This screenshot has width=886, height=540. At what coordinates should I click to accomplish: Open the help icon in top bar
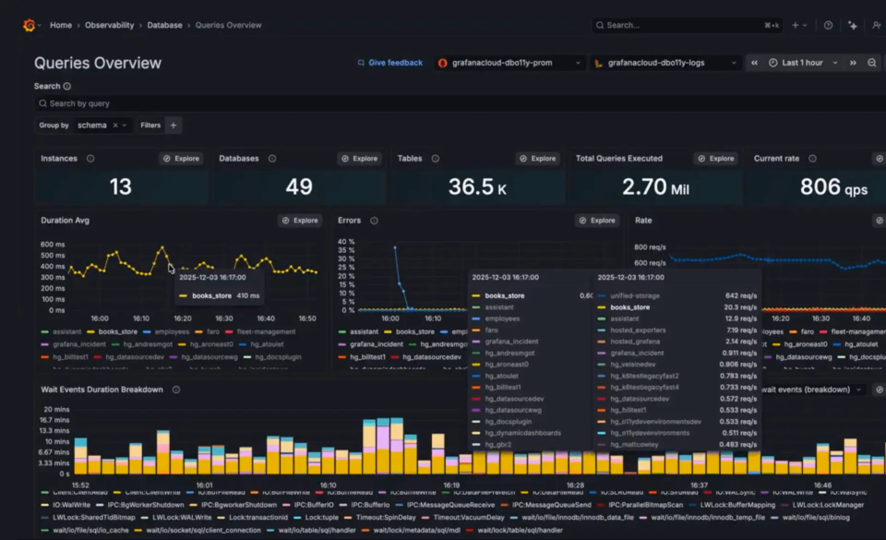tap(828, 25)
